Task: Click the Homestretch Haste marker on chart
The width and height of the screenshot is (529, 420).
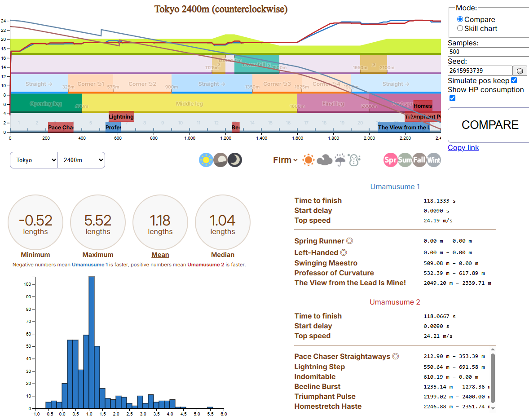Action: (423, 106)
